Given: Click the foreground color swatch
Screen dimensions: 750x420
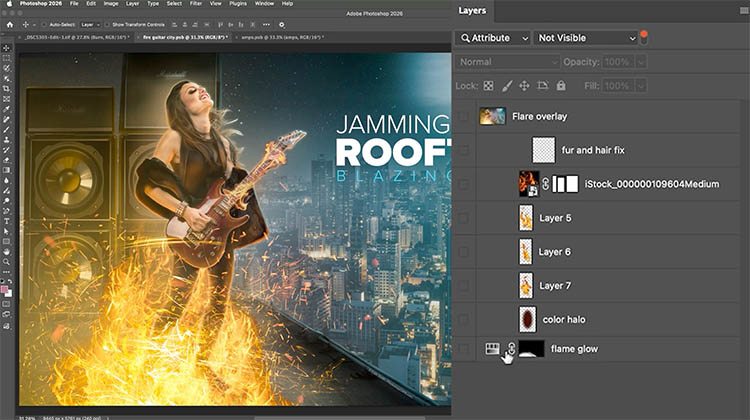Looking at the screenshot, I should point(6,290).
